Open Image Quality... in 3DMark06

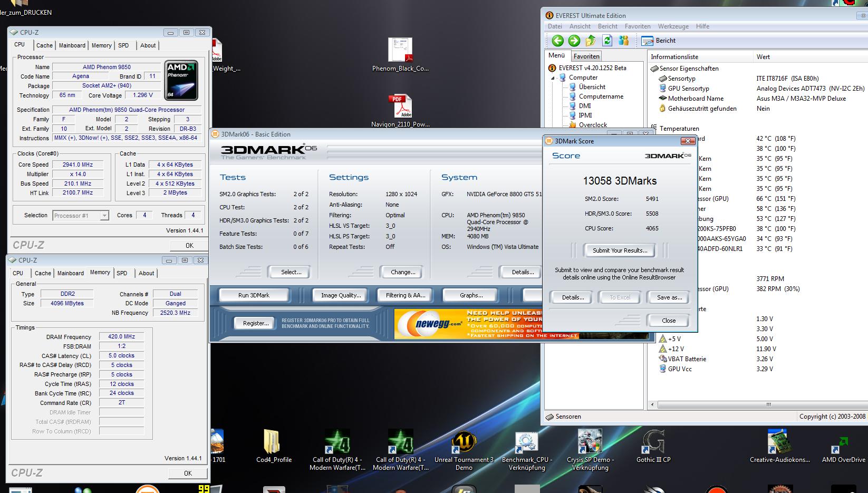341,295
